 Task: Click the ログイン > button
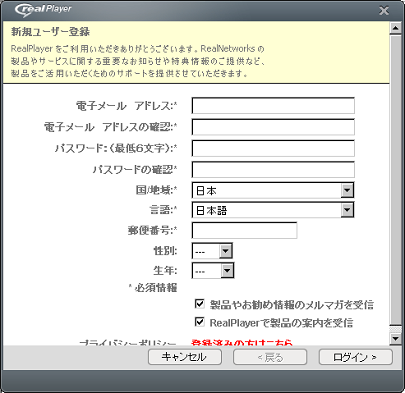pos(356,357)
